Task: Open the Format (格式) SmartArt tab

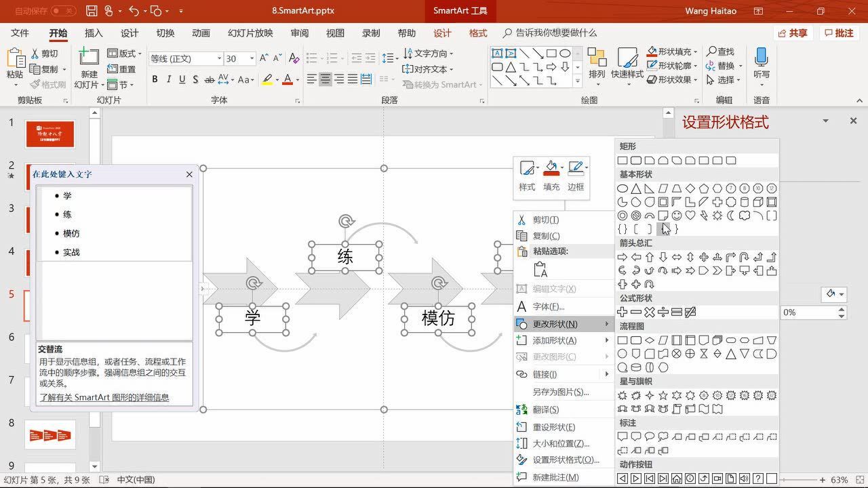Action: [478, 33]
